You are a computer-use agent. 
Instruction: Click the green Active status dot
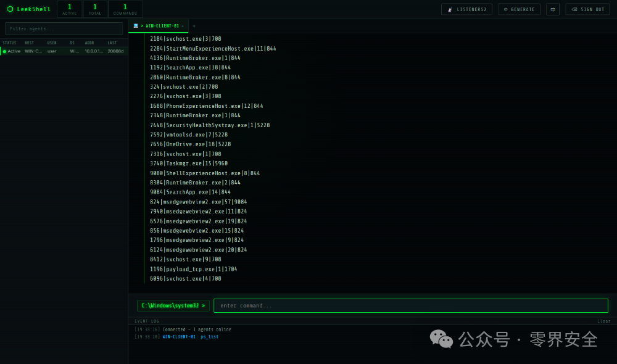click(x=4, y=51)
